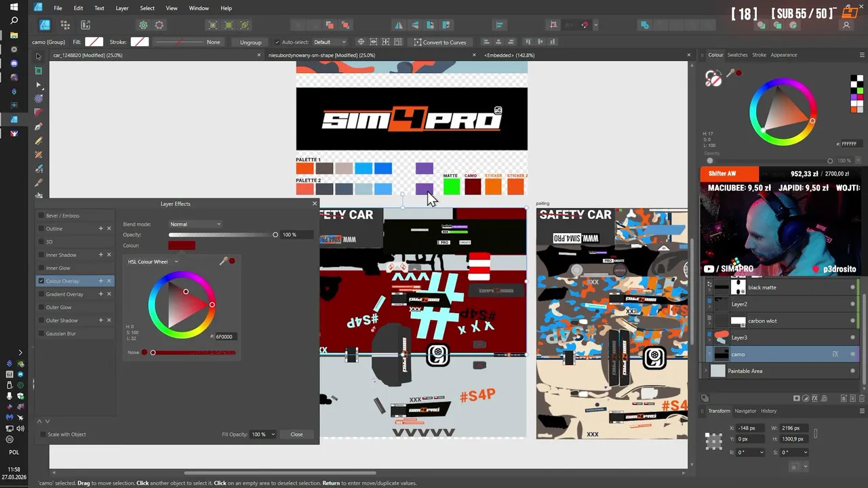
Task: Switch to the Navigator tab
Action: 745,411
